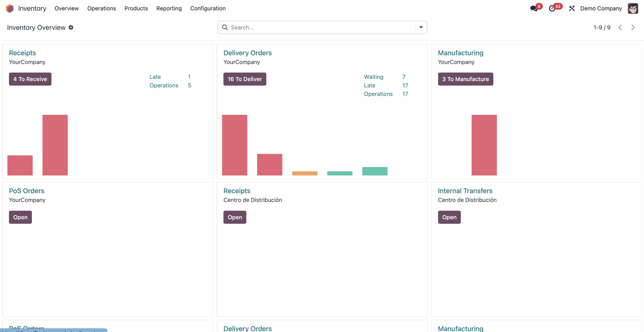Open Centro de Distribución Receipts button

pyautogui.click(x=235, y=217)
